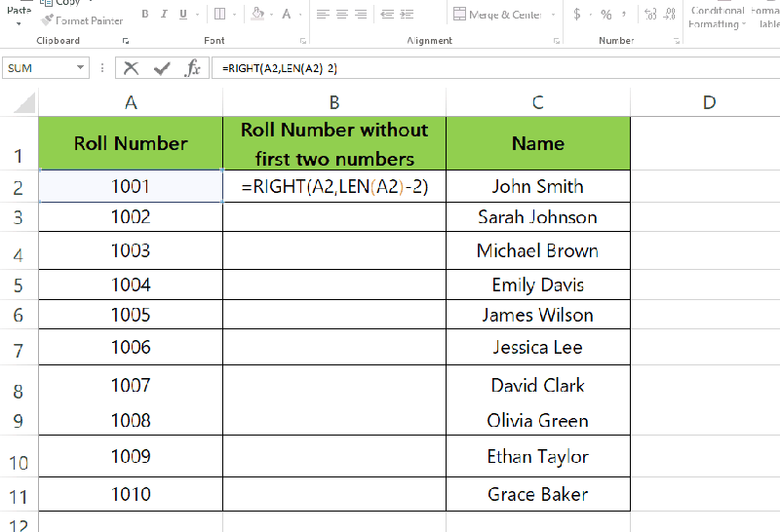Select the Emily Davis cell
Screen dimensions: 780x532
coord(538,285)
